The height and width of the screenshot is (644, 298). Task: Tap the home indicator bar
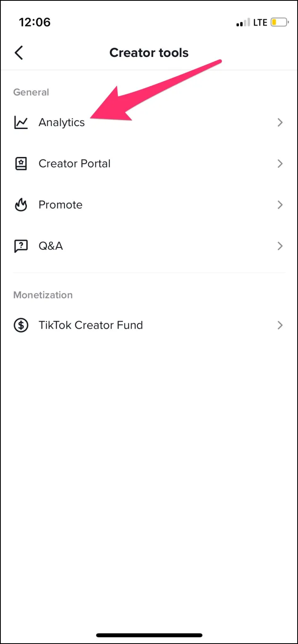point(149,635)
